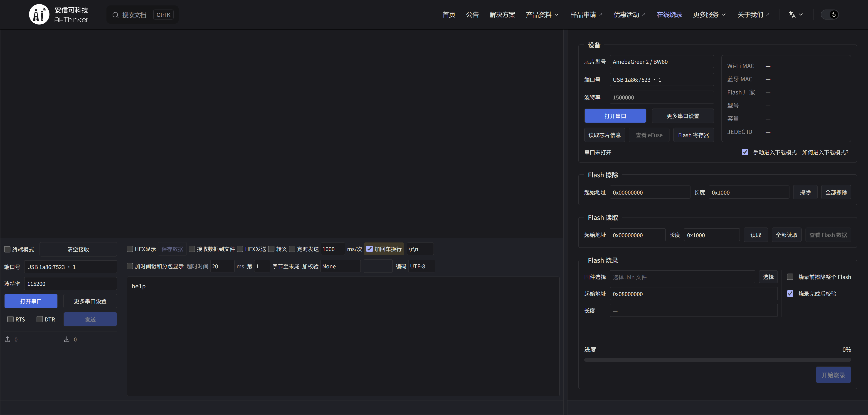
Task: Open the 解决方案 navigation item
Action: coord(502,15)
